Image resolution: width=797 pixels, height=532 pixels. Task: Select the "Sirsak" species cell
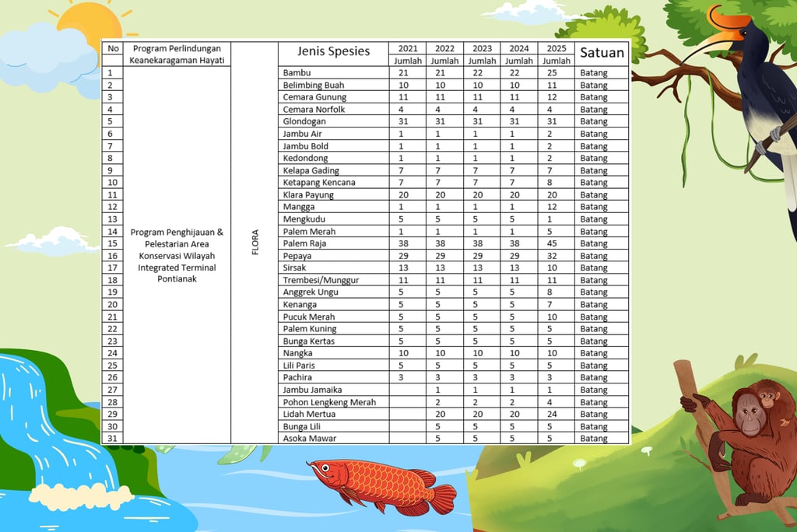[x=333, y=268]
